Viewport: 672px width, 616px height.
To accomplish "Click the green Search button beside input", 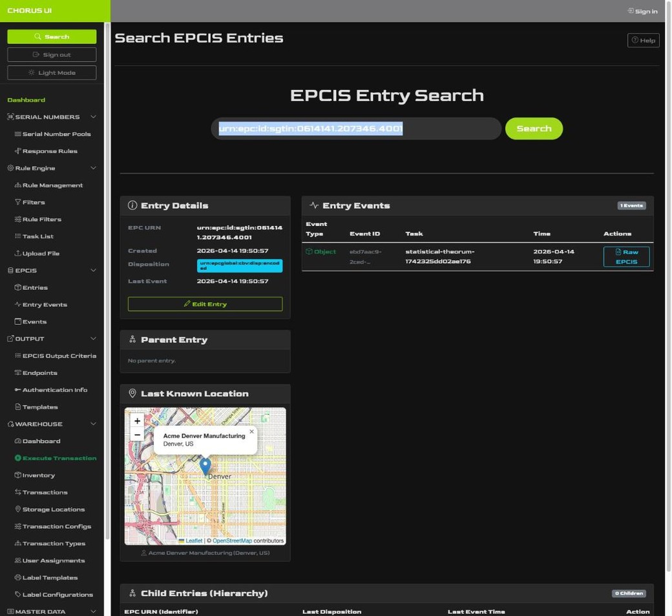I will point(534,128).
